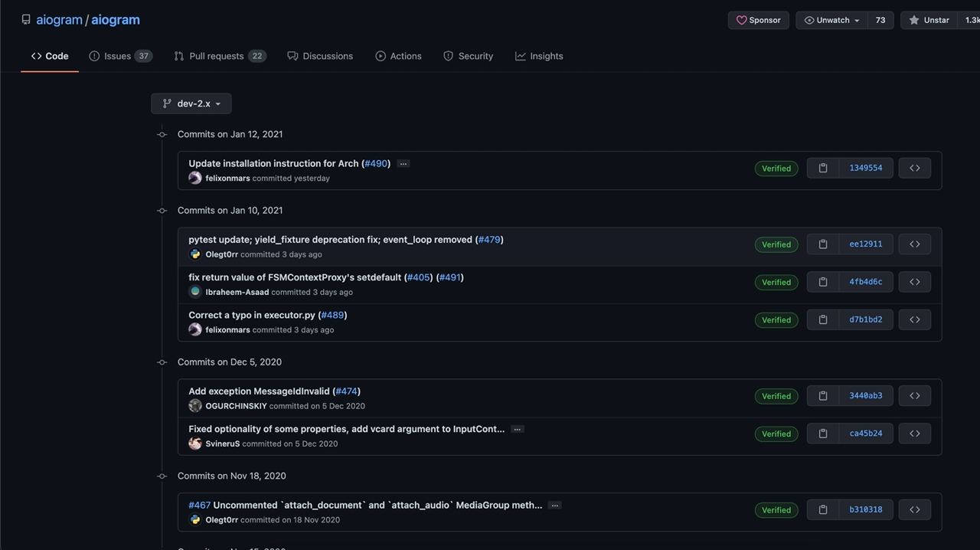Open pull request #490 link
Image resolution: width=980 pixels, height=550 pixels.
coord(376,163)
